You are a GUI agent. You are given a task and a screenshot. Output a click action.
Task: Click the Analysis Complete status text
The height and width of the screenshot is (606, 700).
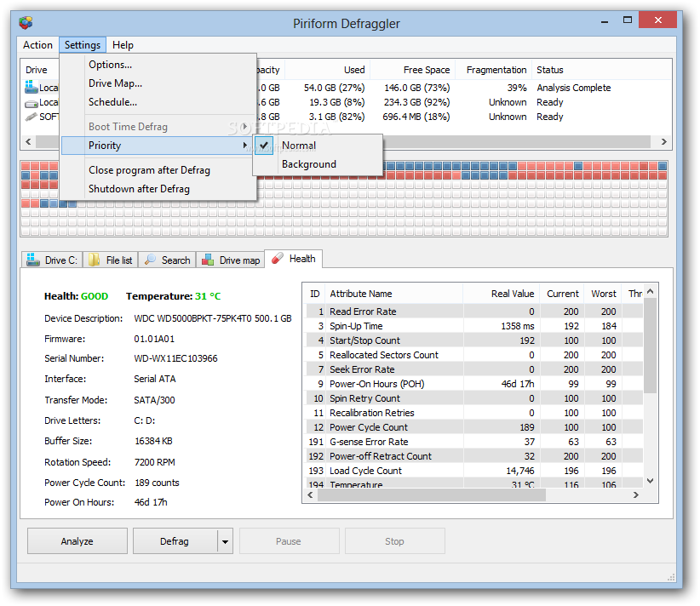tap(574, 88)
